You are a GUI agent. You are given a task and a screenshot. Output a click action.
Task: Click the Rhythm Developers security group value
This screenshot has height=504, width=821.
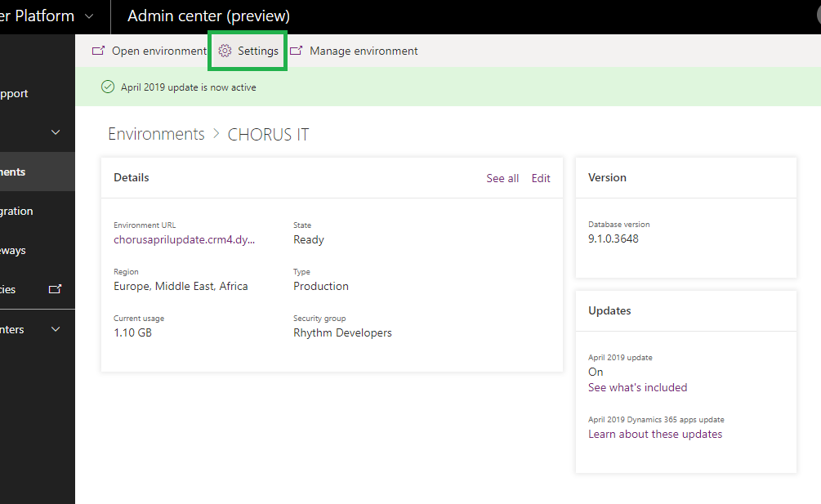342,332
